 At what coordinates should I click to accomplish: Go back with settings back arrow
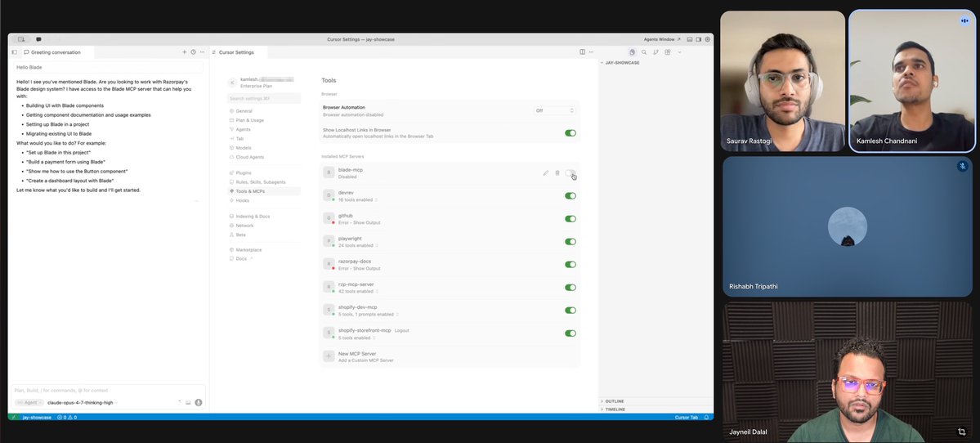coord(232,83)
